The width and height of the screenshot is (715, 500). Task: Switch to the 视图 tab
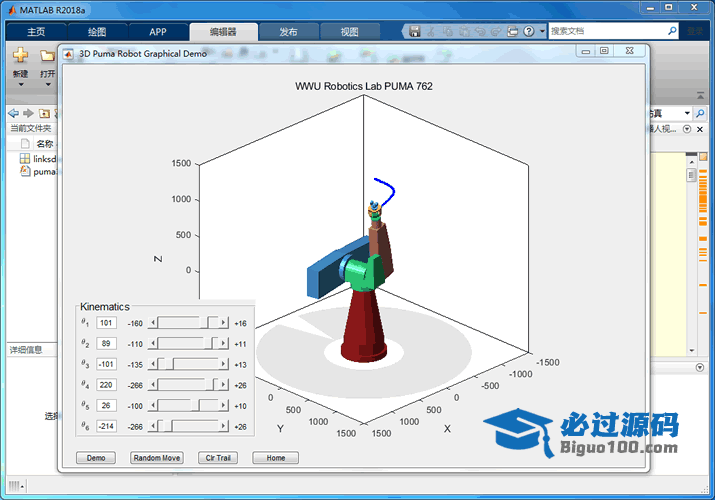pyautogui.click(x=349, y=32)
